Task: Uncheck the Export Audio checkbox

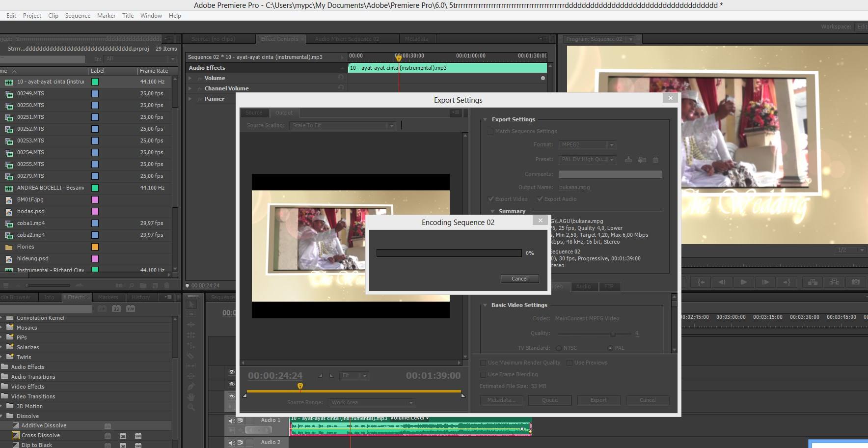Action: point(540,199)
